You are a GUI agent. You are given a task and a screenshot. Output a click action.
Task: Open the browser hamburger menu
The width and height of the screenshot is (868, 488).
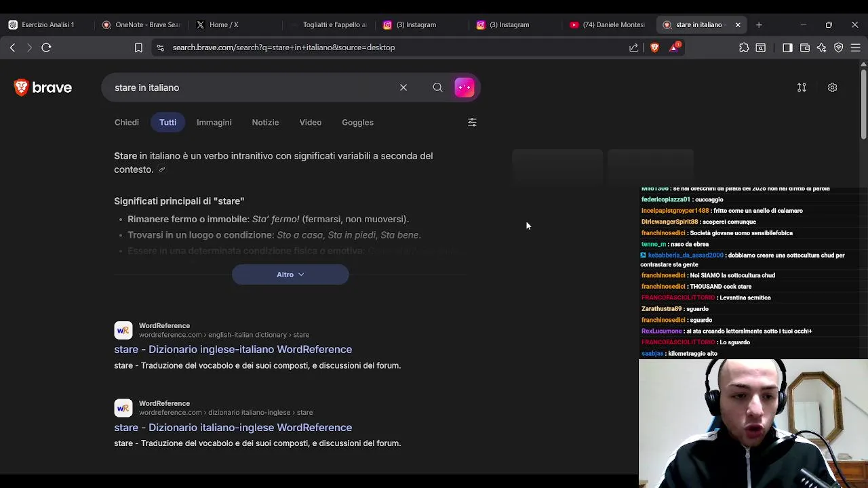click(x=856, y=47)
